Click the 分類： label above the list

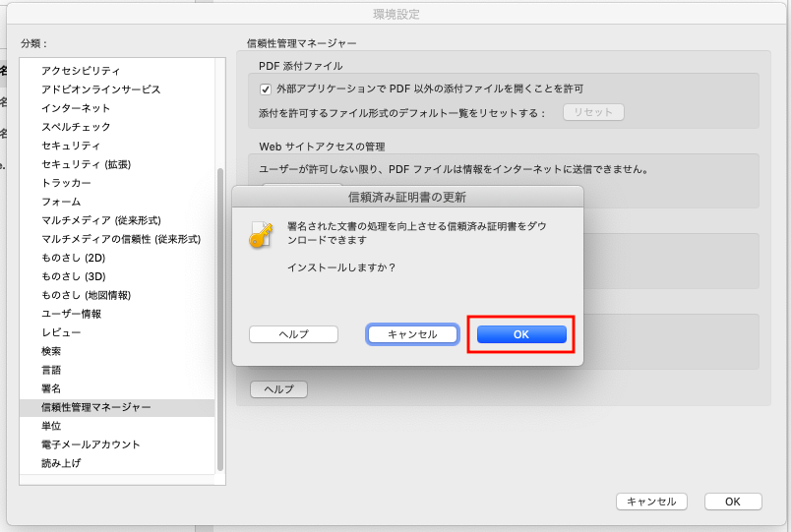[x=34, y=44]
